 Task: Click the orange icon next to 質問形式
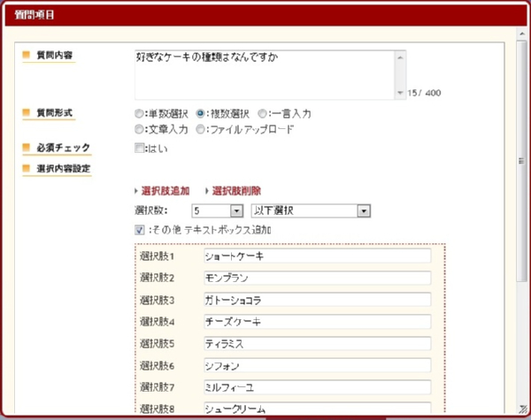27,113
